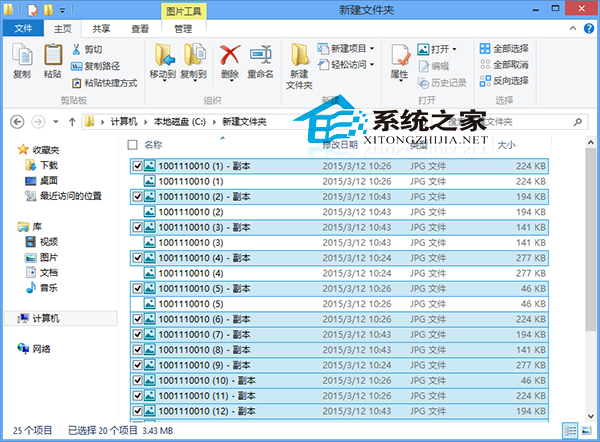Expand the 打开 open dropdown arrow
600x442 pixels.
[x=455, y=49]
